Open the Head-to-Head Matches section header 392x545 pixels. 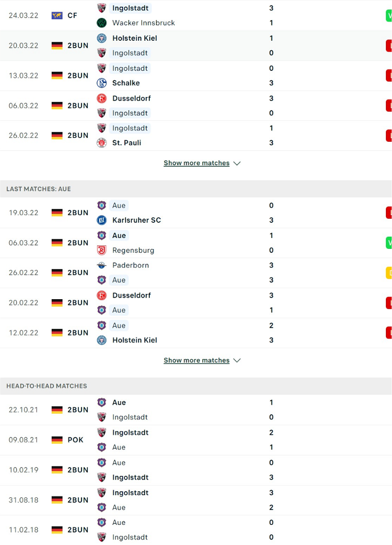[196, 386]
